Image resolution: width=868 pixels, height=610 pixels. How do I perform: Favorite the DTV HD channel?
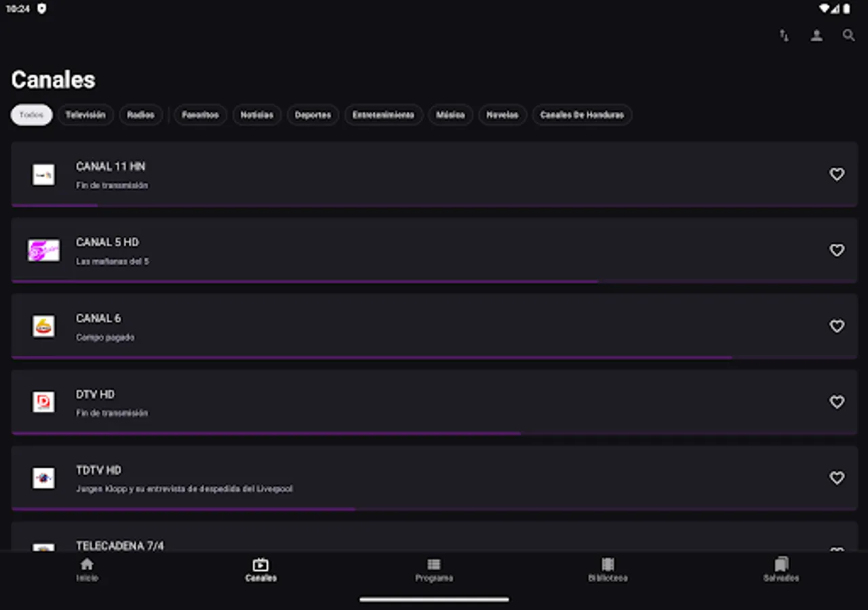837,402
